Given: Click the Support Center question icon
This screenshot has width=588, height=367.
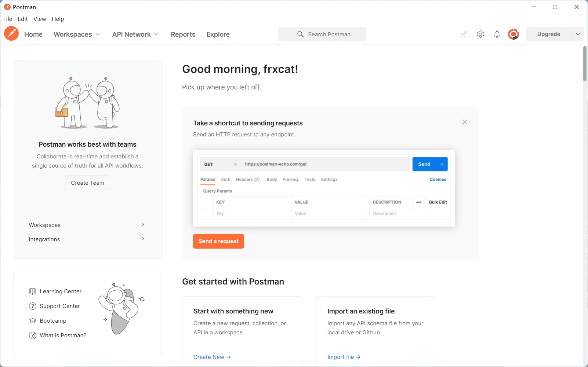Looking at the screenshot, I should click(33, 306).
